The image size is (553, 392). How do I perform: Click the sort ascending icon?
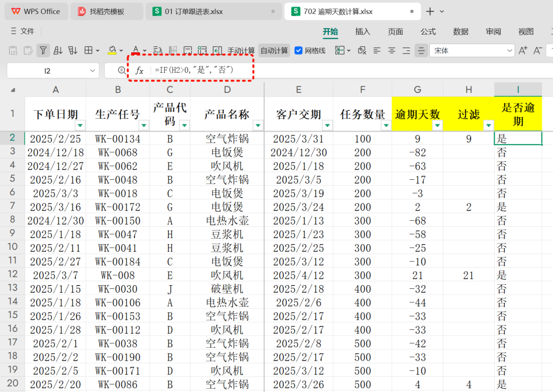coord(58,50)
